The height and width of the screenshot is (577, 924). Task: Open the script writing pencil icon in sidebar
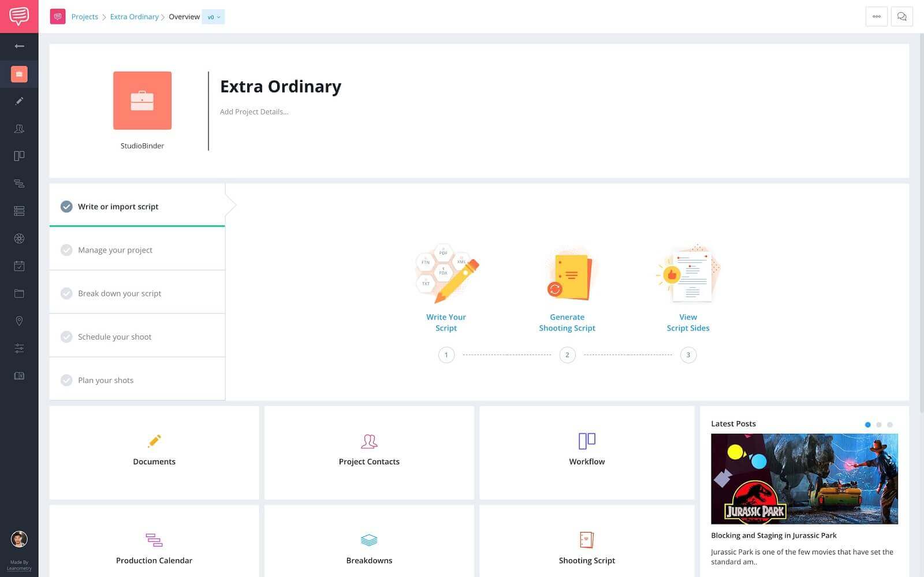click(19, 101)
